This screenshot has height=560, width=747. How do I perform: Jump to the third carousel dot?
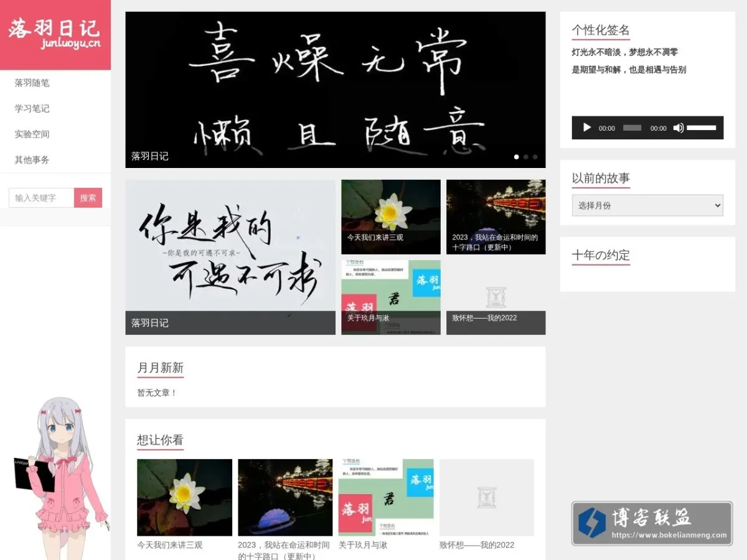tap(535, 157)
